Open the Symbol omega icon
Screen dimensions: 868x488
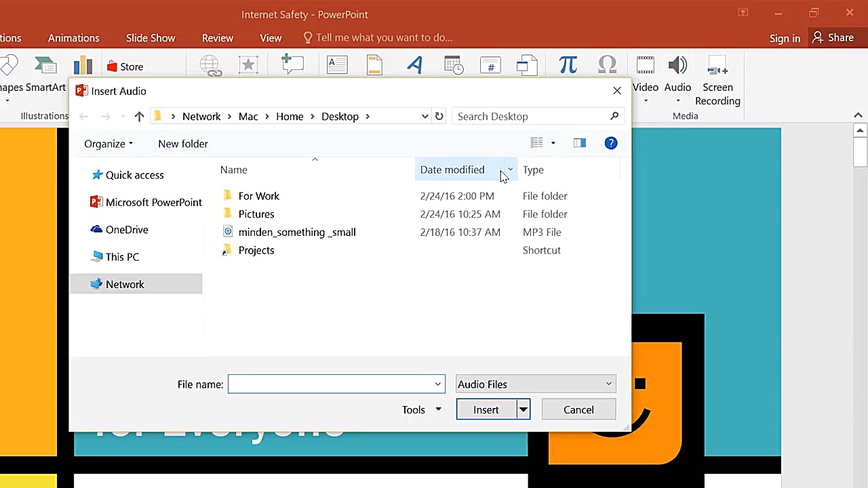[x=607, y=65]
